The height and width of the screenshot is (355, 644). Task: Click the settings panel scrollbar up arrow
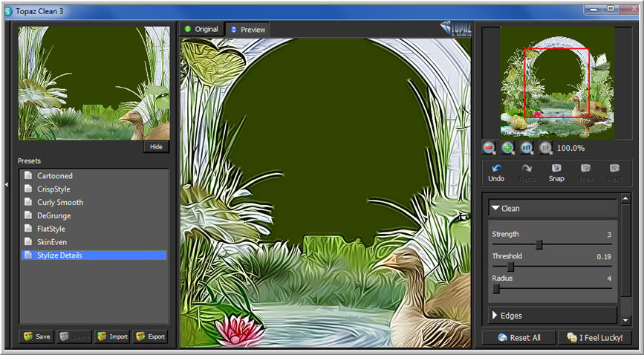[625, 198]
